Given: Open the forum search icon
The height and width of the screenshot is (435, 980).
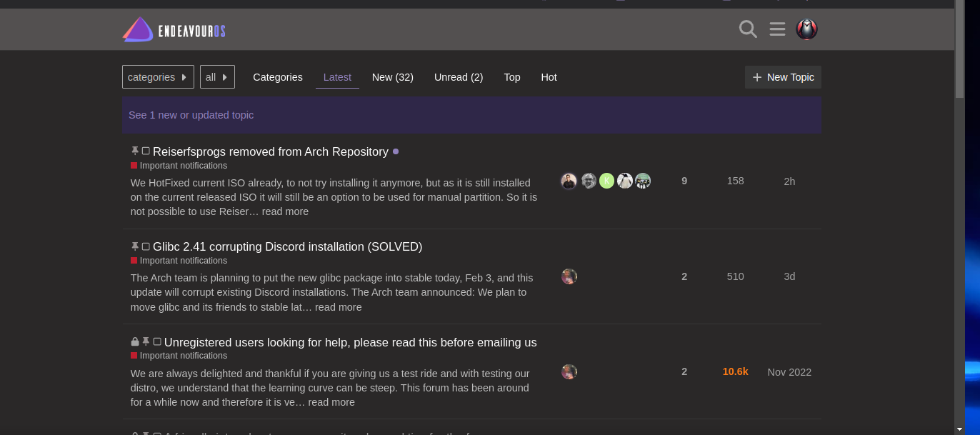Looking at the screenshot, I should pyautogui.click(x=748, y=29).
